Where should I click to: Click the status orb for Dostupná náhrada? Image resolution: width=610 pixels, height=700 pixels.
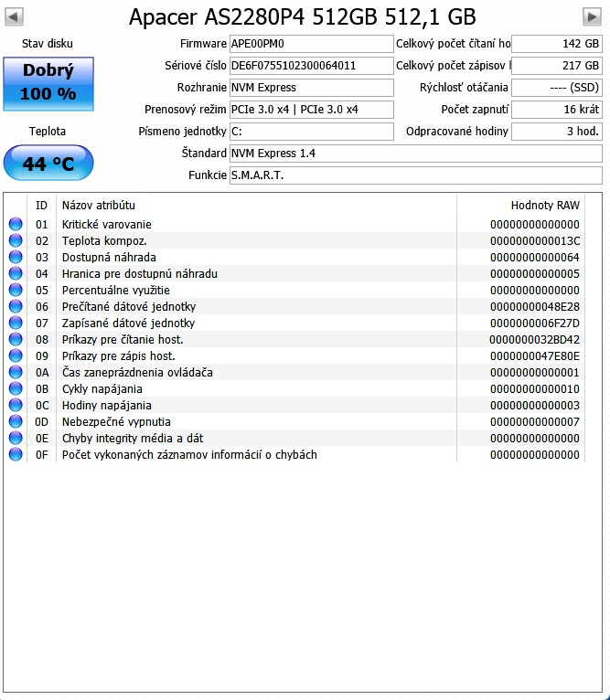coord(16,257)
